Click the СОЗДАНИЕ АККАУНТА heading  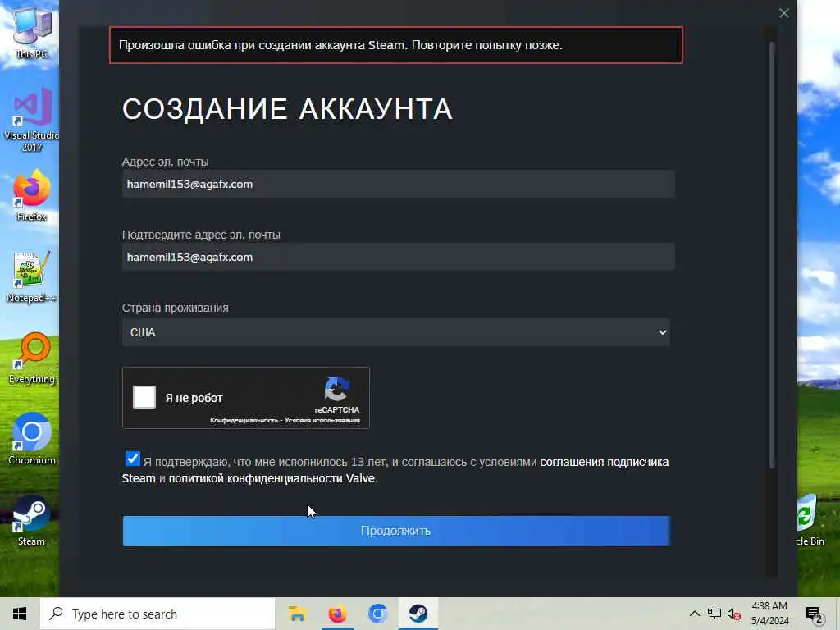coord(287,109)
